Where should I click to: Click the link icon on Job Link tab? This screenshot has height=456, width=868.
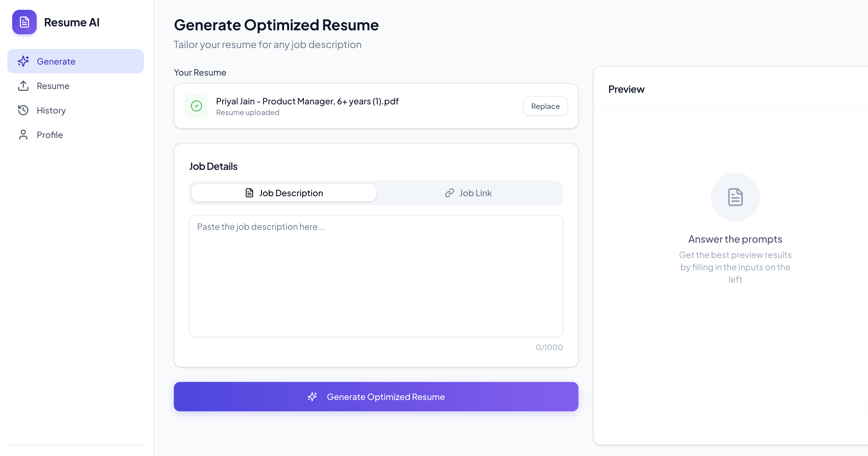(x=448, y=193)
